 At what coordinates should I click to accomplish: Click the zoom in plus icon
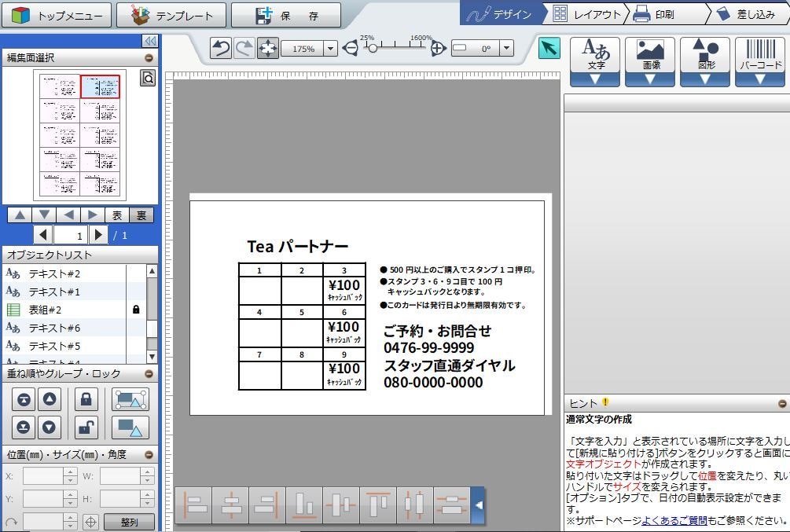click(x=438, y=49)
